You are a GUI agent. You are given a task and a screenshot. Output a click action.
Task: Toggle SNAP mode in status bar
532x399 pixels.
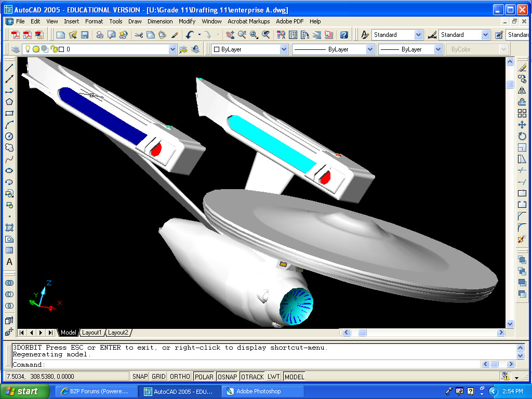[140, 377]
